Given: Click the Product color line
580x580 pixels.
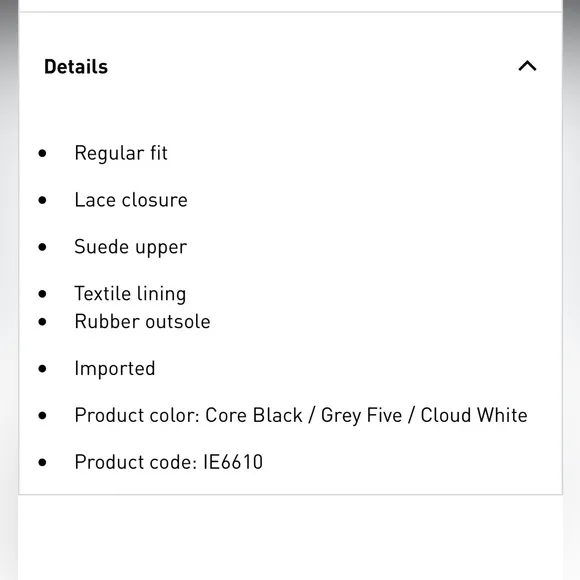Looking at the screenshot, I should pos(301,415).
